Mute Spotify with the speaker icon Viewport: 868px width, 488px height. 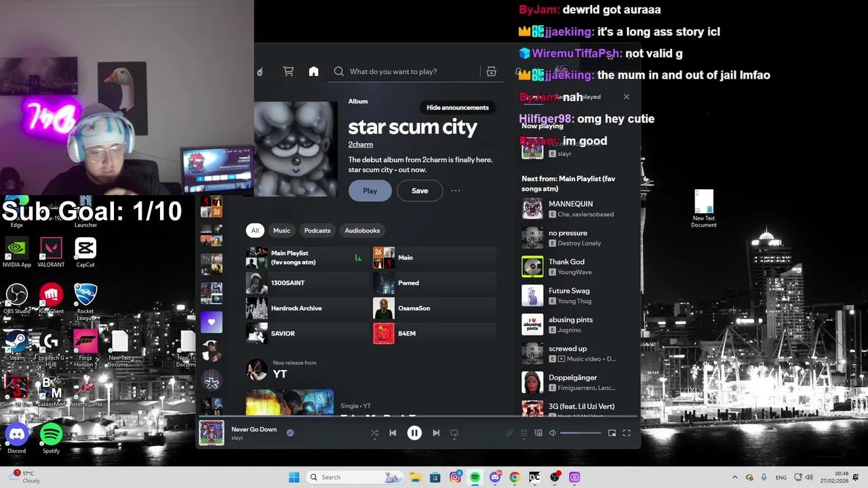(x=553, y=433)
